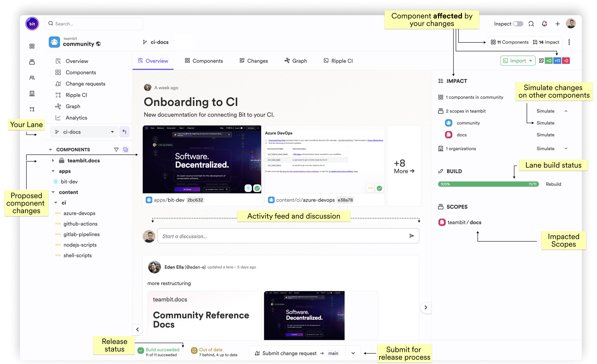Open the scopes stack icon in left rail
Screen dimensions: 597x364
(x=32, y=62)
